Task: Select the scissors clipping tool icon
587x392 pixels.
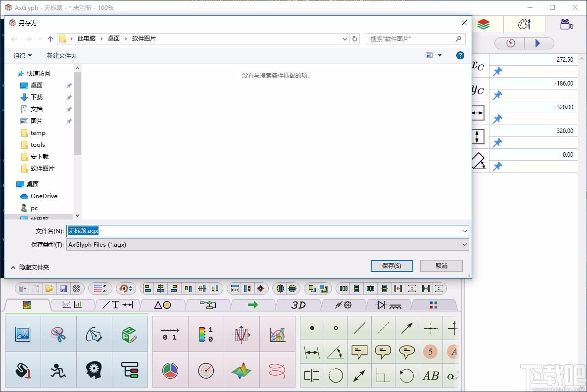Action: click(58, 334)
